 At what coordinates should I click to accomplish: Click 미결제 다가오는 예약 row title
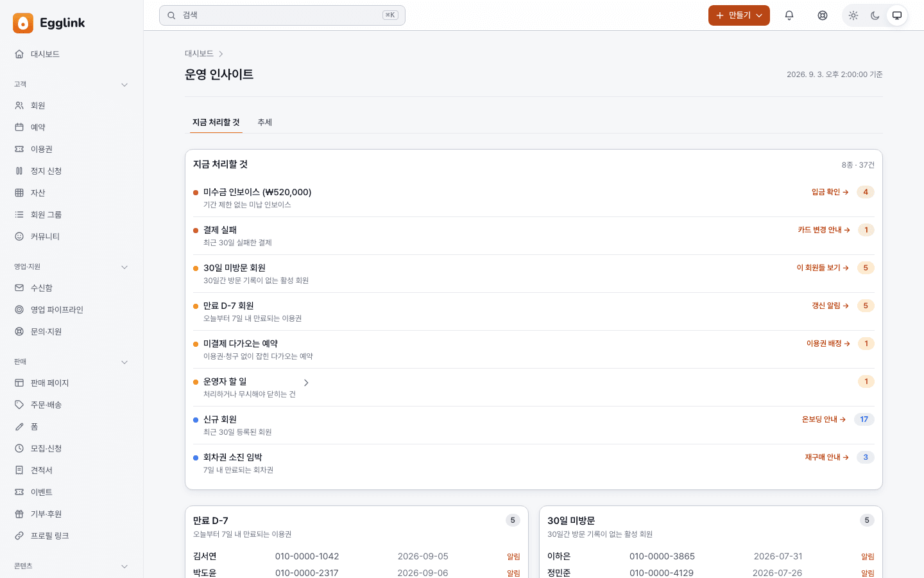pos(241,344)
